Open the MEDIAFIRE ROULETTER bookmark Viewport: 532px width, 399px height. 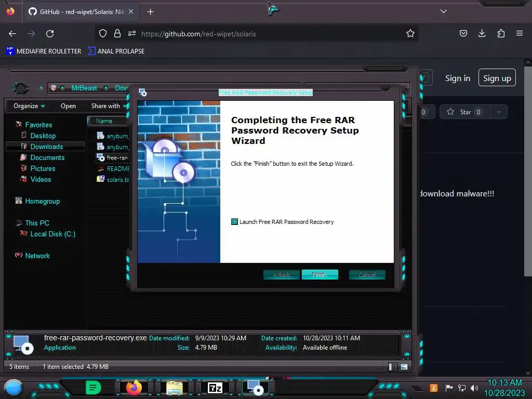[44, 51]
